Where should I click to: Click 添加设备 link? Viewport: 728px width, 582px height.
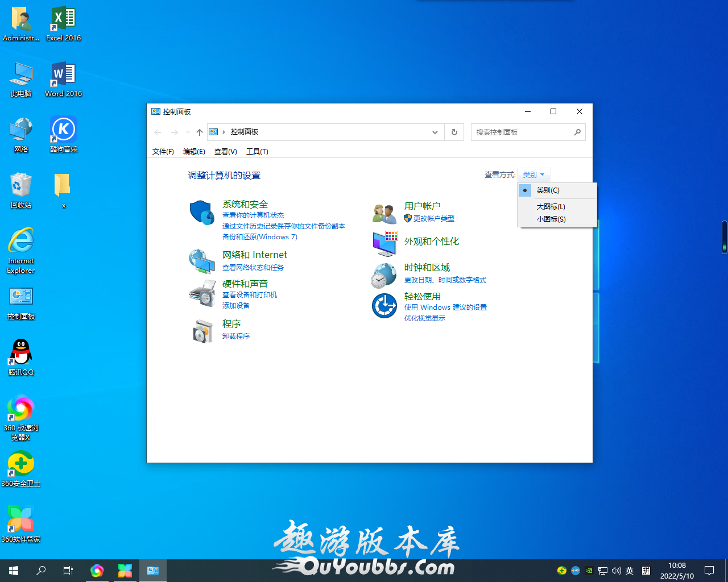click(236, 306)
